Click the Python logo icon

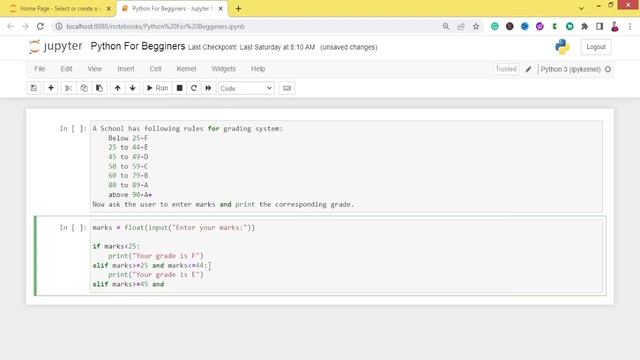coord(562,47)
